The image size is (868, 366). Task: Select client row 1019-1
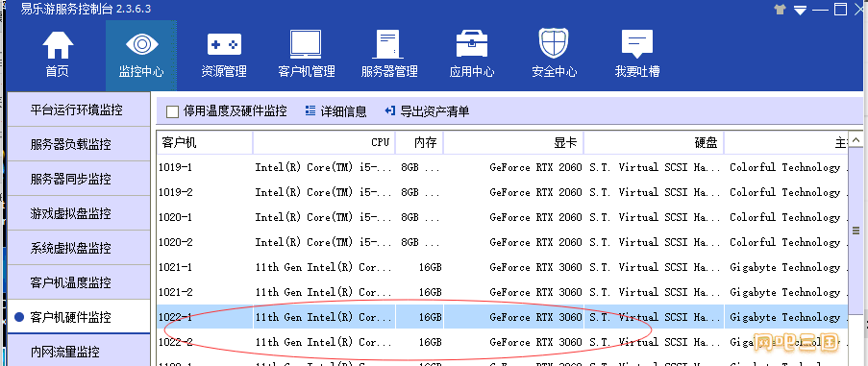click(502, 167)
